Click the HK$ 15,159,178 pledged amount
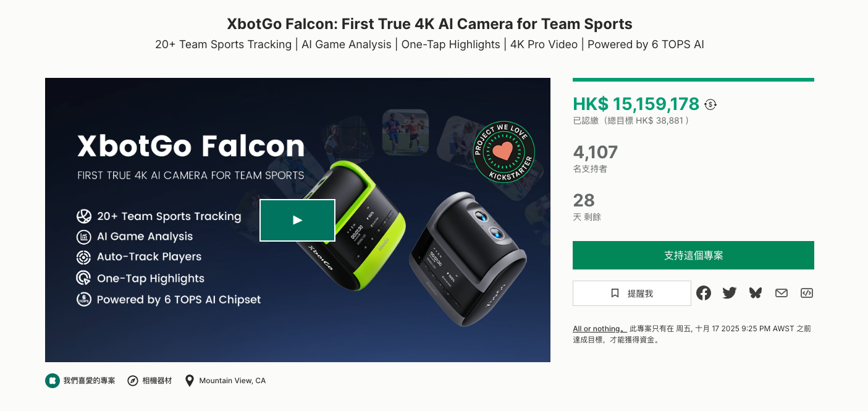Viewport: 868px width, 411px height. click(x=636, y=104)
